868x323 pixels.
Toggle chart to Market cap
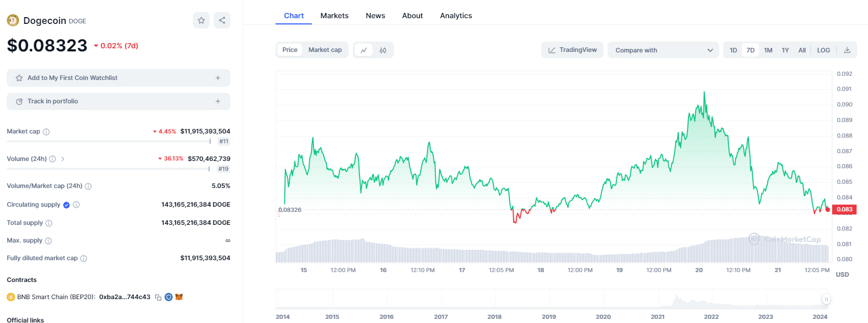coord(325,50)
